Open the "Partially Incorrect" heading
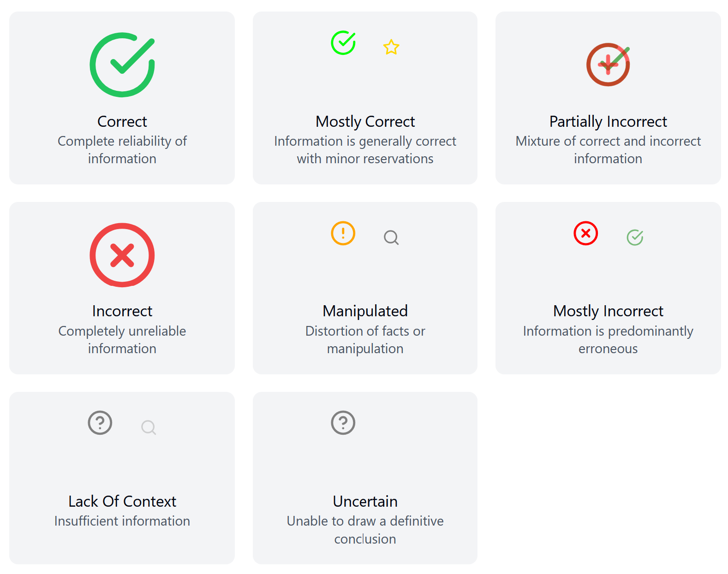The image size is (728, 574). pos(608,122)
